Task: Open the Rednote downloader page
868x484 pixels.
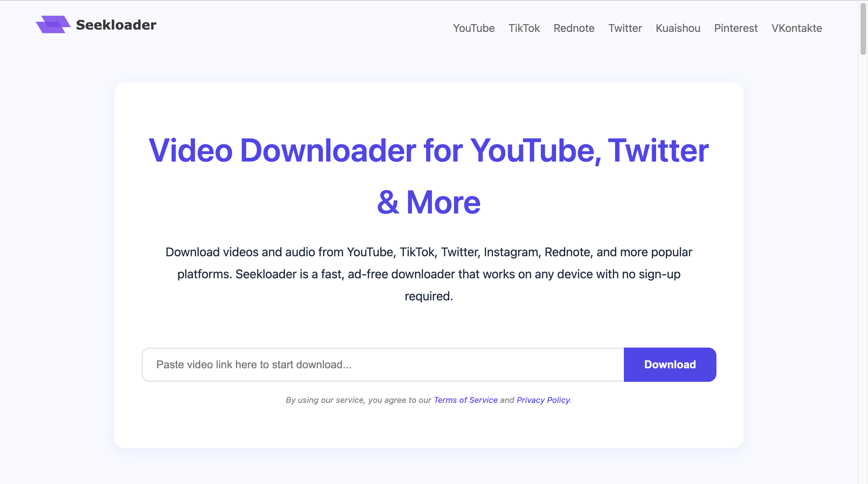Action: (x=574, y=28)
